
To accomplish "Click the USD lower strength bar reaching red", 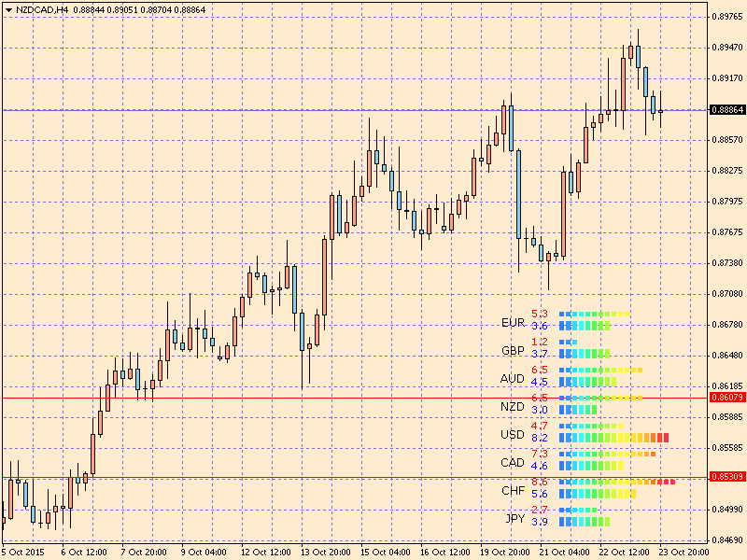I will point(613,438).
